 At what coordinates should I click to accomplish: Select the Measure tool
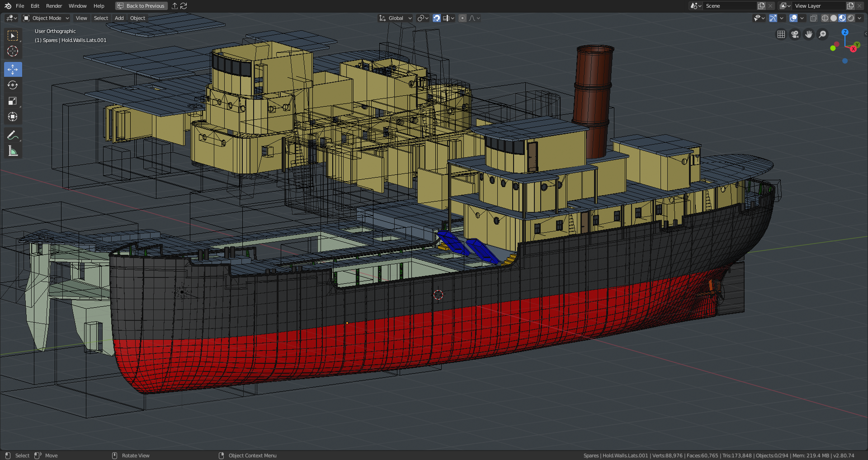[13, 151]
